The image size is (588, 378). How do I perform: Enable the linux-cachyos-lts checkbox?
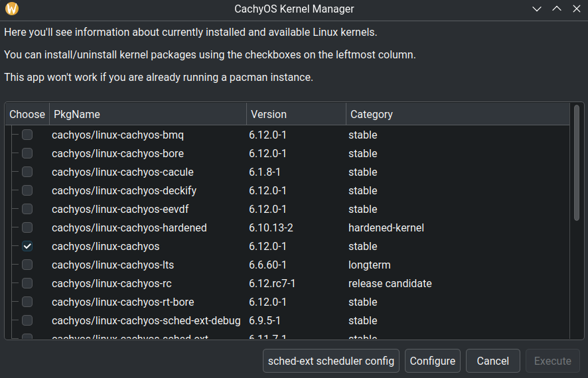coord(27,265)
